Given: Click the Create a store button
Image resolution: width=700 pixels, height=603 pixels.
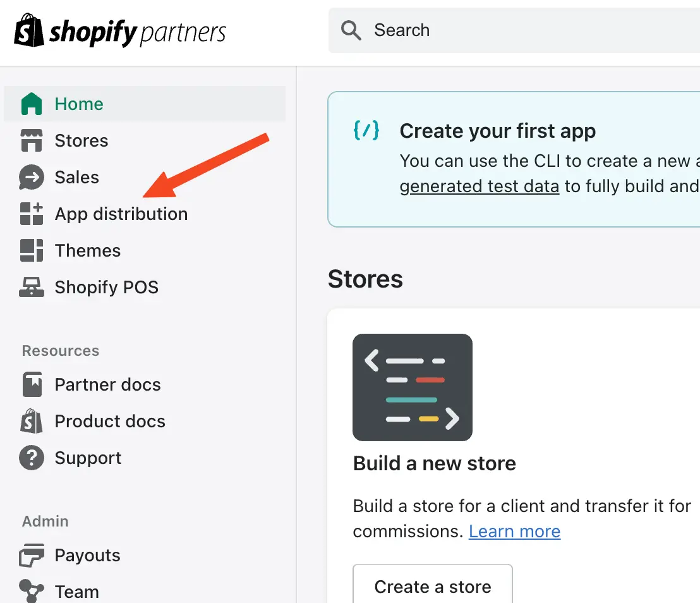Looking at the screenshot, I should tap(432, 587).
